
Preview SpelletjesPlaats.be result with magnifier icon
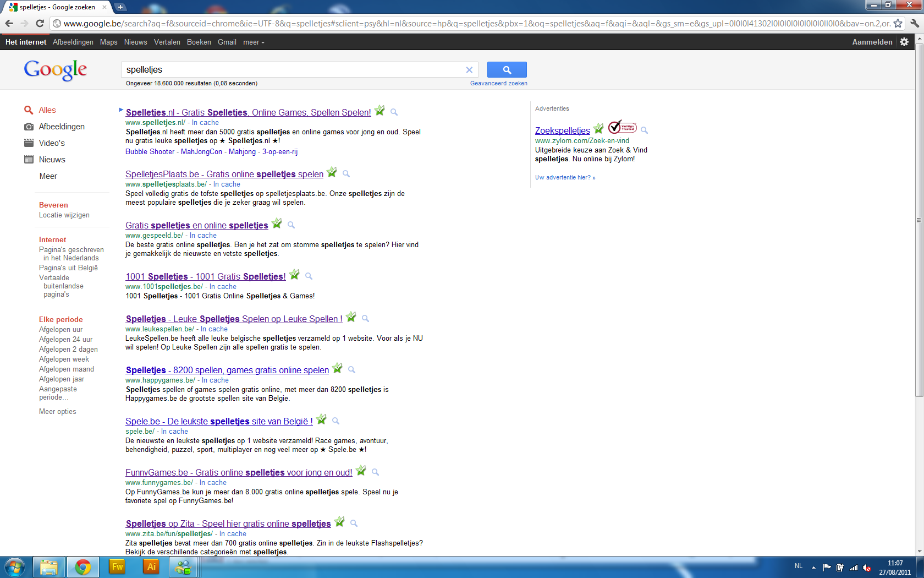coord(346,174)
